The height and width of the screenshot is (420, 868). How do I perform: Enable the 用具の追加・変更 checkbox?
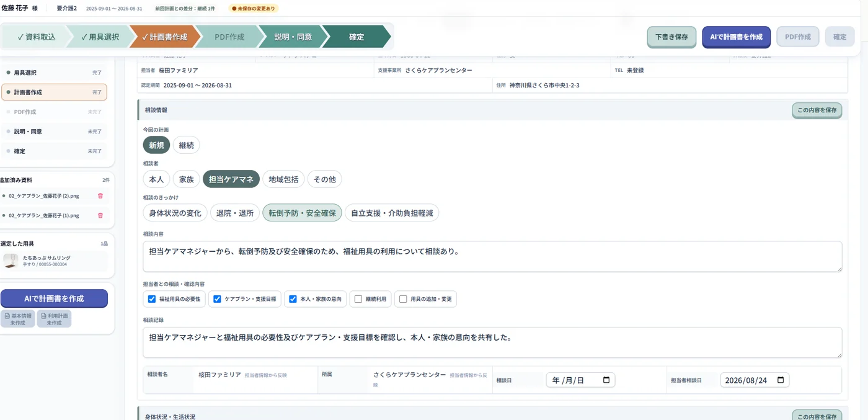coord(403,299)
